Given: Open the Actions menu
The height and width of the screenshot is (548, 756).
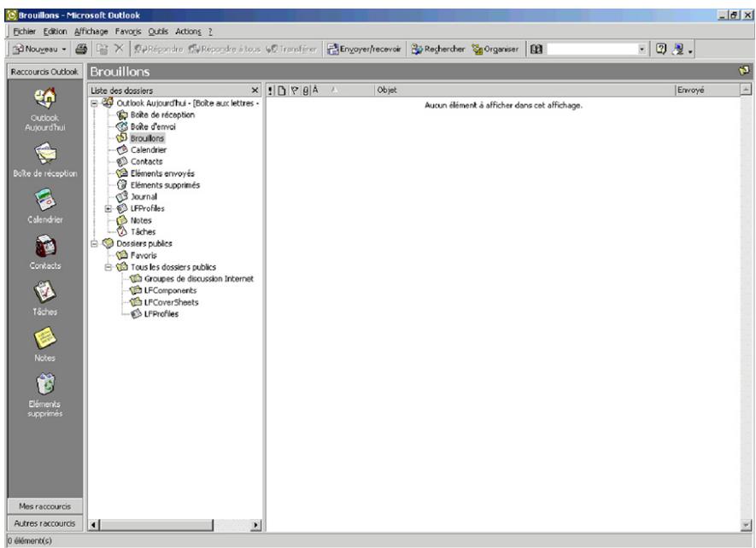Looking at the screenshot, I should [188, 32].
